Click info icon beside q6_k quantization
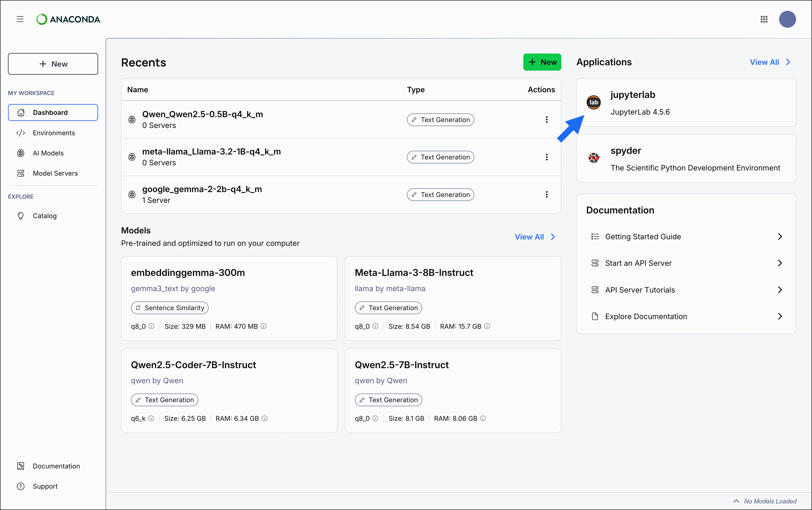Viewport: 812px width, 510px height. [151, 418]
